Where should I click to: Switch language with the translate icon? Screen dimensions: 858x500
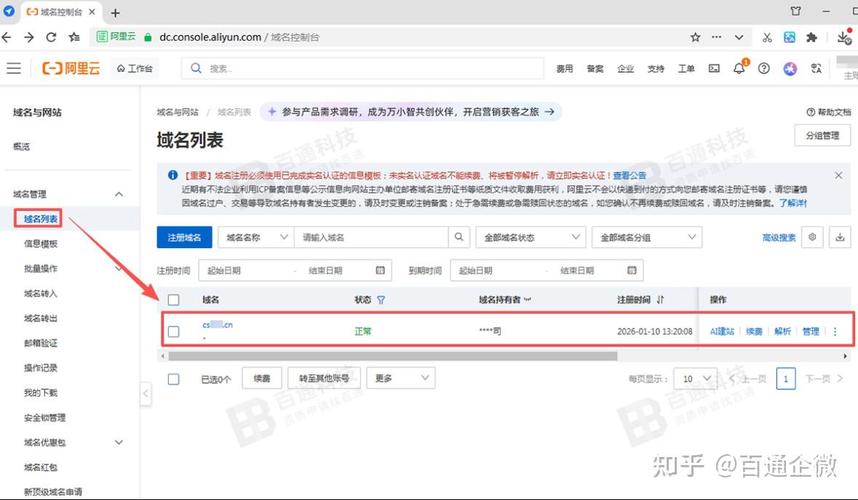pos(816,68)
